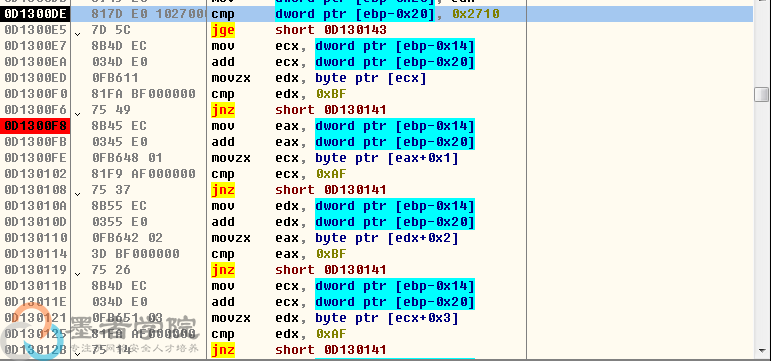Image resolution: width=771 pixels, height=361 pixels.
Task: Select address 0D1300E7 row
Action: tap(35, 46)
